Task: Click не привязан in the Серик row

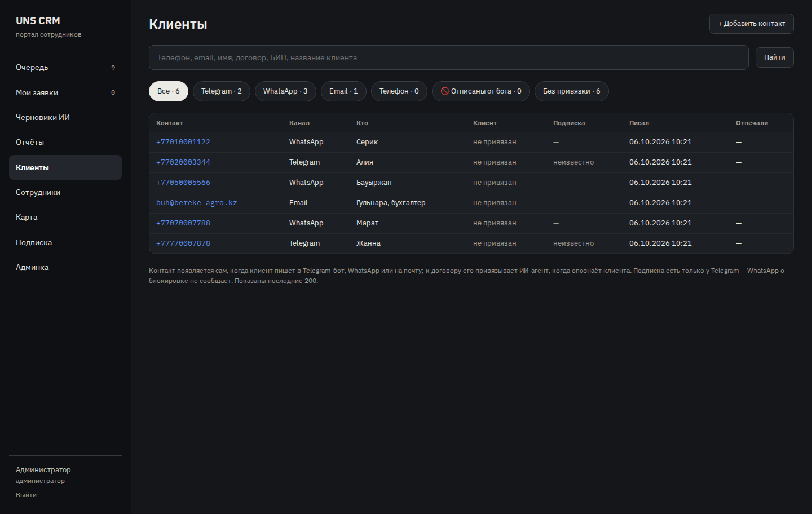Action: 495,142
